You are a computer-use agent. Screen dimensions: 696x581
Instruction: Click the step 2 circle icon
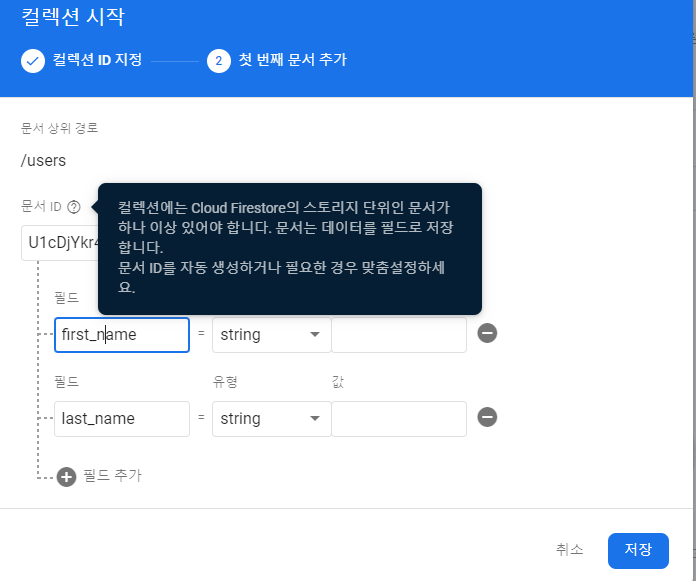(x=219, y=61)
